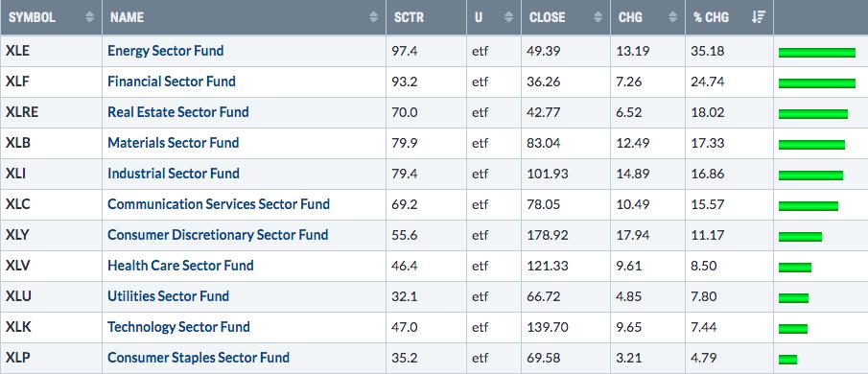Click the green bar for XLP row
This screenshot has height=374, width=868.
(x=787, y=359)
